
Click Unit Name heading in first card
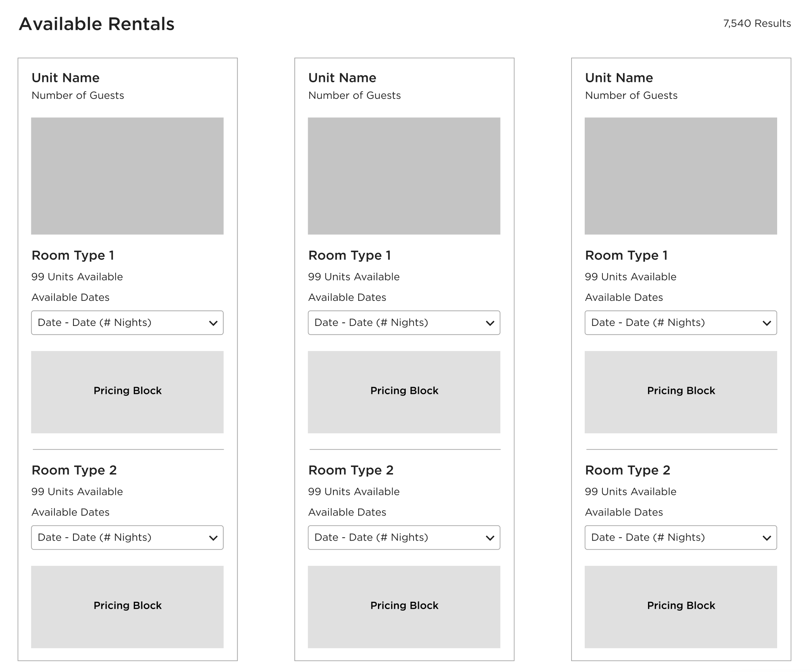tap(65, 78)
